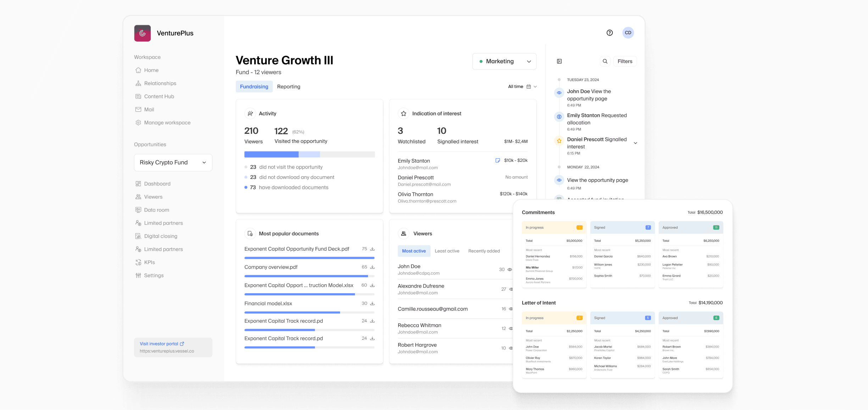Select Karen Taylor in Letter of Intent Signed
The image size is (868, 410).
(x=622, y=358)
